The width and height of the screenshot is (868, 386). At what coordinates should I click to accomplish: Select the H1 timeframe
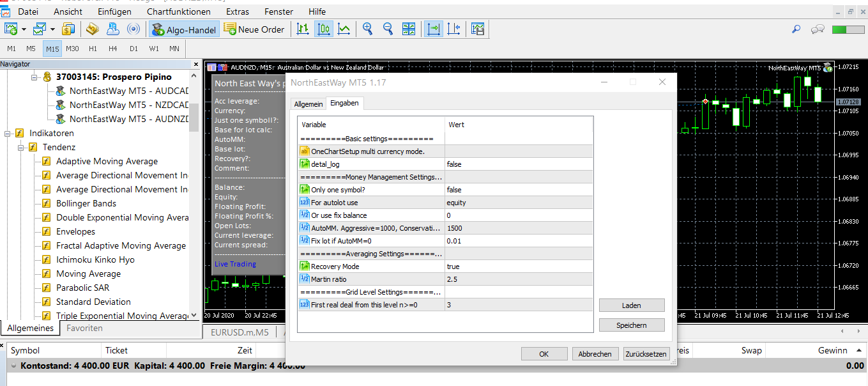pyautogui.click(x=93, y=49)
